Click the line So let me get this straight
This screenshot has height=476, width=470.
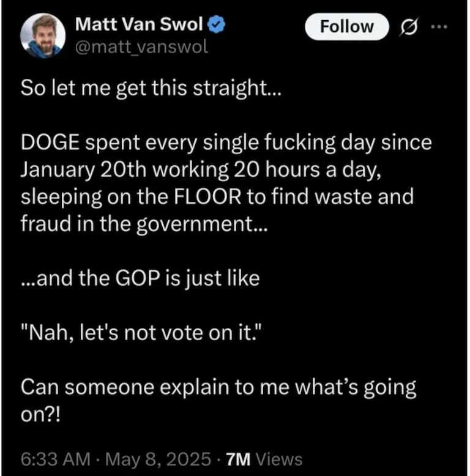pyautogui.click(x=151, y=89)
